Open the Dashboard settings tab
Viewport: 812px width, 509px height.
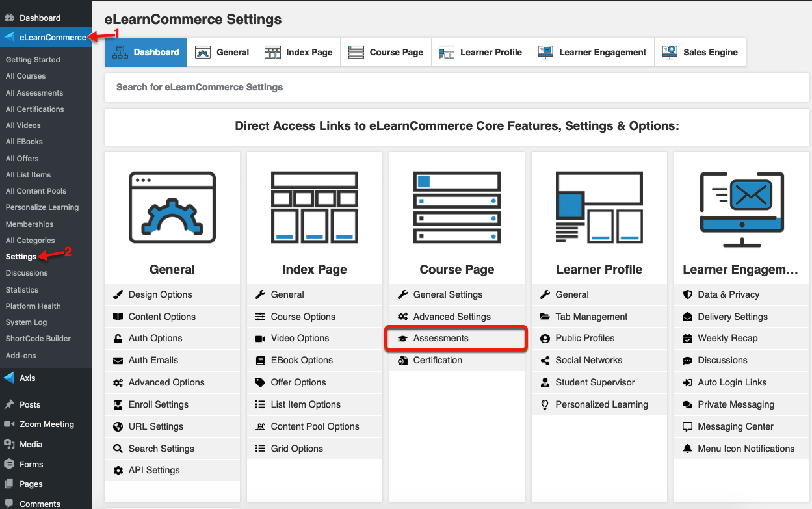(x=146, y=52)
